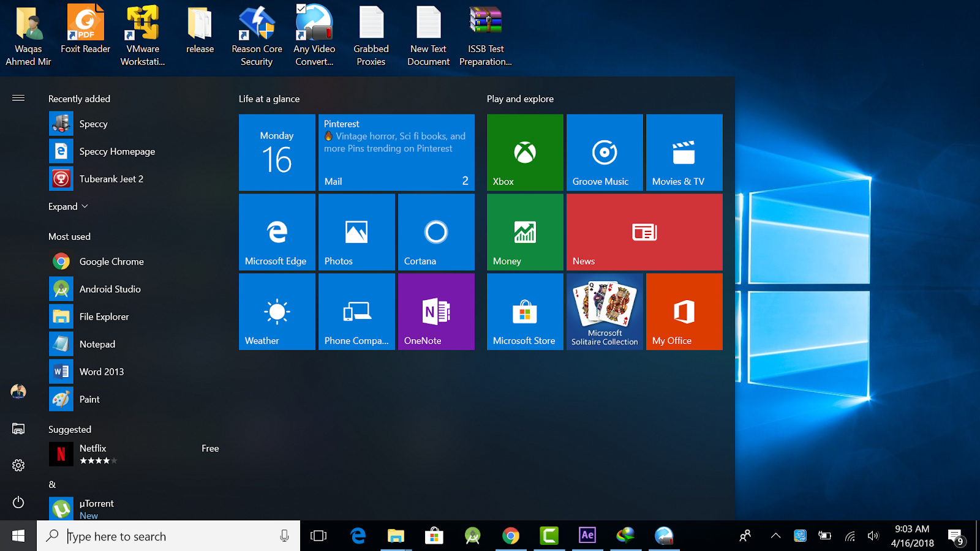Select the Grabbed Proxies desktop file

(371, 35)
